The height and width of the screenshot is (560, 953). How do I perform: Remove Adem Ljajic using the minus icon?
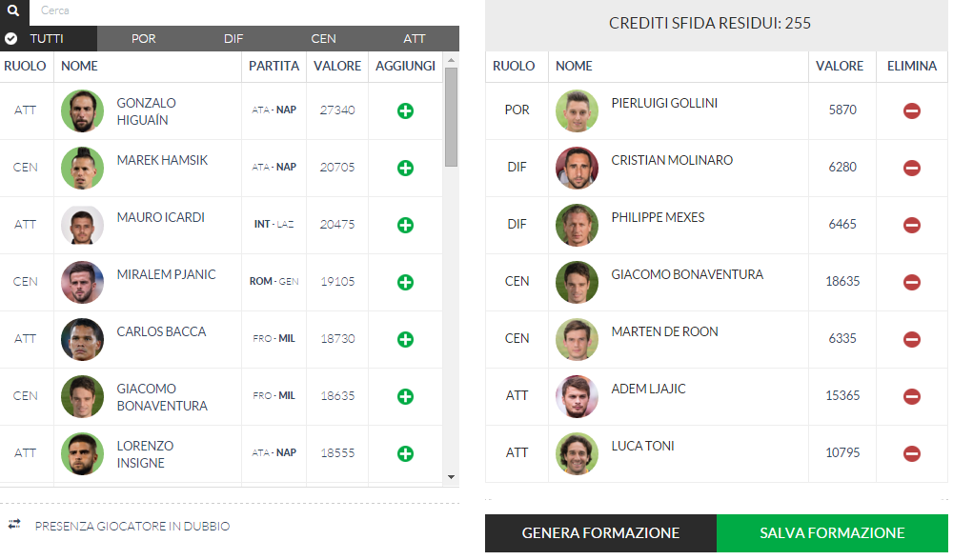[912, 396]
